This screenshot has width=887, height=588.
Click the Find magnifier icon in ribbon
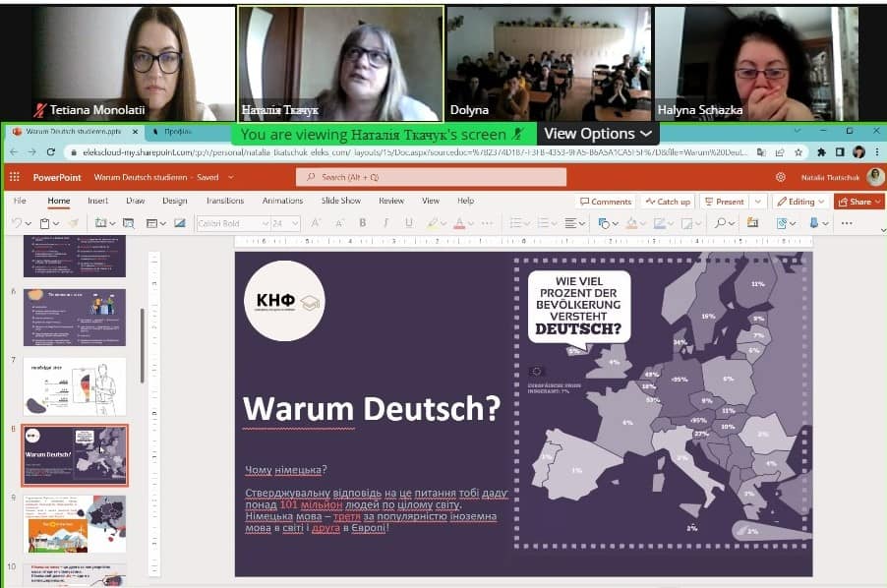coord(720,223)
